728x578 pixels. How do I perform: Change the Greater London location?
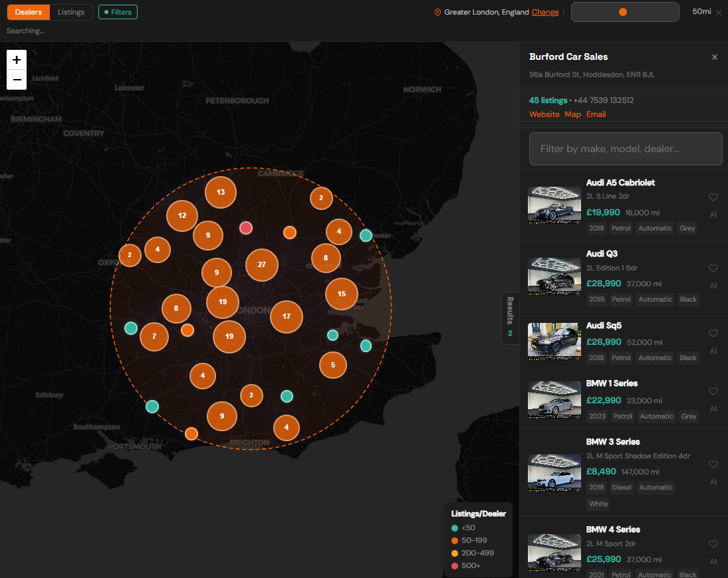(x=545, y=12)
